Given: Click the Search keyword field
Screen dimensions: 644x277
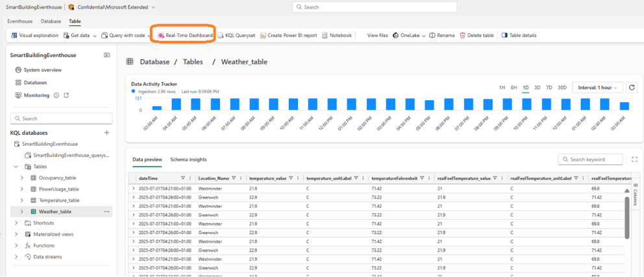Looking at the screenshot, I should [591, 159].
